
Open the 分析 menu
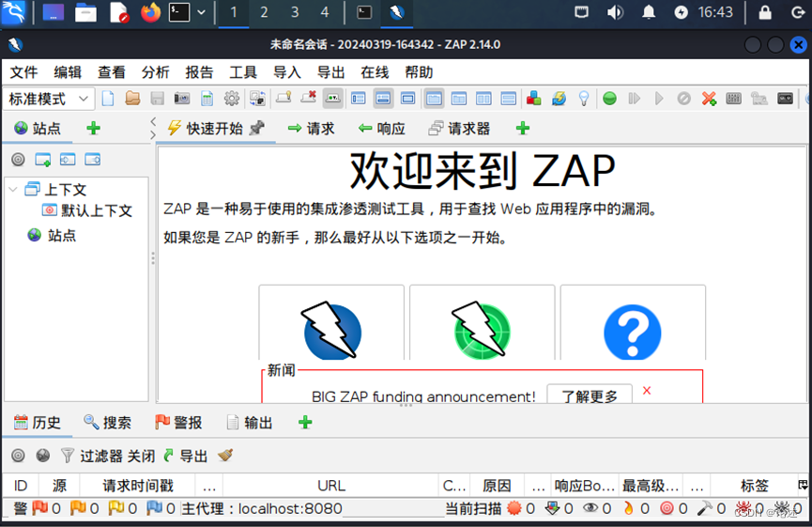(x=155, y=72)
